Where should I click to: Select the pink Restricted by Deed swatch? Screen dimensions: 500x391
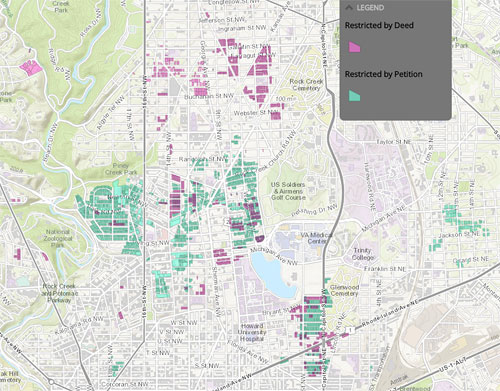tap(354, 47)
